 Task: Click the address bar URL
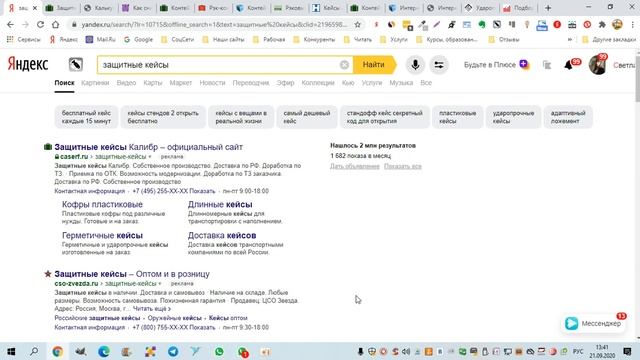[x=213, y=24]
